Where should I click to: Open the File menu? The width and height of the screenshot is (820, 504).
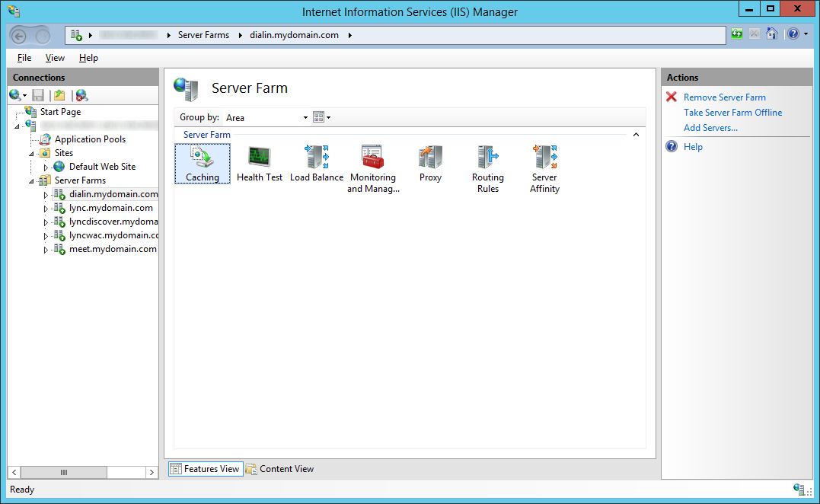point(24,58)
